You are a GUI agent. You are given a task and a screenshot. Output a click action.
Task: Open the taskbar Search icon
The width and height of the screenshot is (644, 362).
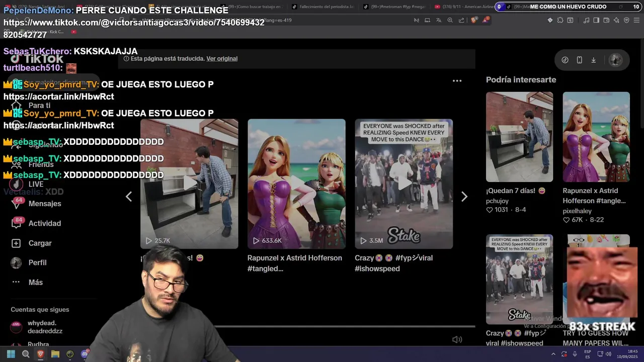(26, 354)
